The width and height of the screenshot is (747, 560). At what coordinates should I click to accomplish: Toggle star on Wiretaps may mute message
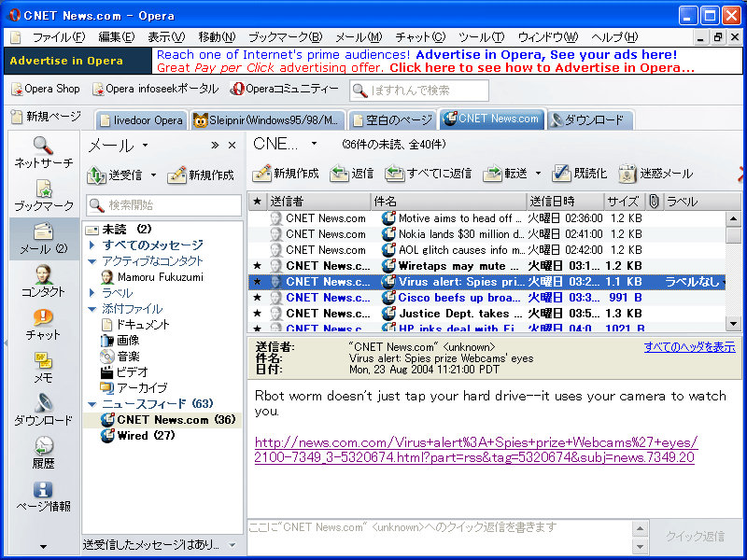258,266
